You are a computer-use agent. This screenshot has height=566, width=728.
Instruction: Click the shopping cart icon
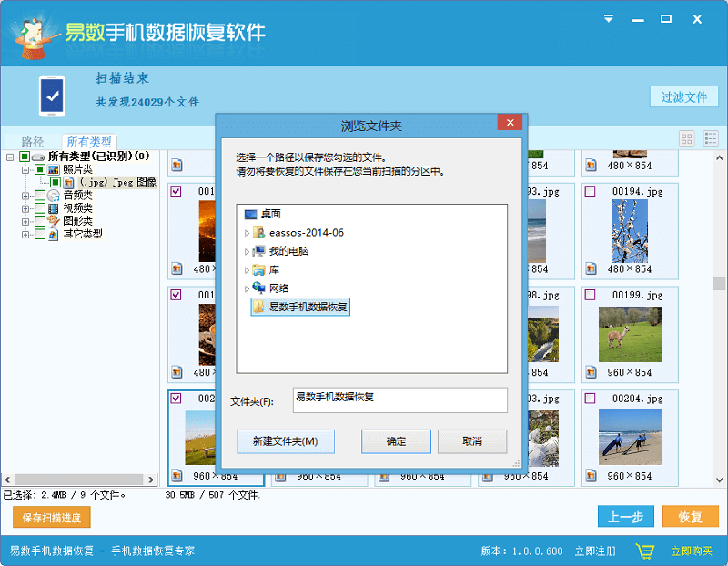645,551
